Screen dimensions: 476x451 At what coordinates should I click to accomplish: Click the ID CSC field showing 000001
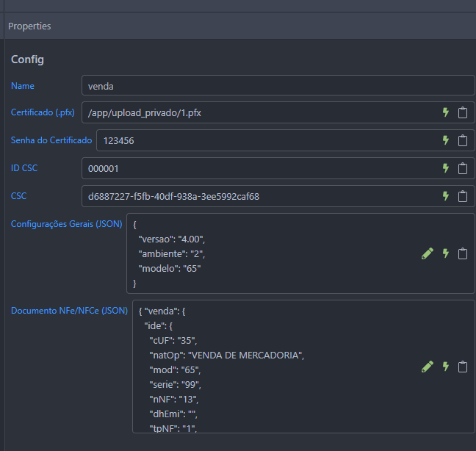(257, 168)
